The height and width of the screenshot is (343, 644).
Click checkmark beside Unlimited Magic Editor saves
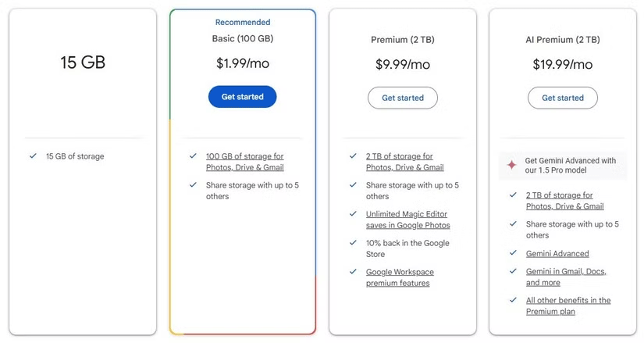[353, 214]
